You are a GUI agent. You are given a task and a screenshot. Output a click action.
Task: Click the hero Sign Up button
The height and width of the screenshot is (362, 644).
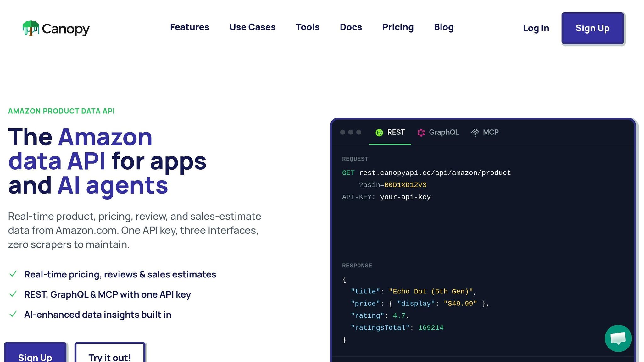pos(35,352)
